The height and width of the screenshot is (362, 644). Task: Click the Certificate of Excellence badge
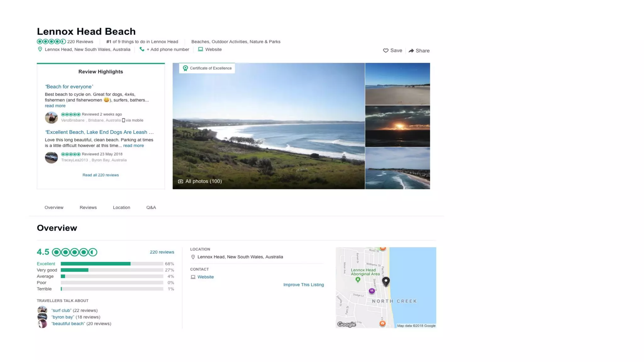(207, 68)
